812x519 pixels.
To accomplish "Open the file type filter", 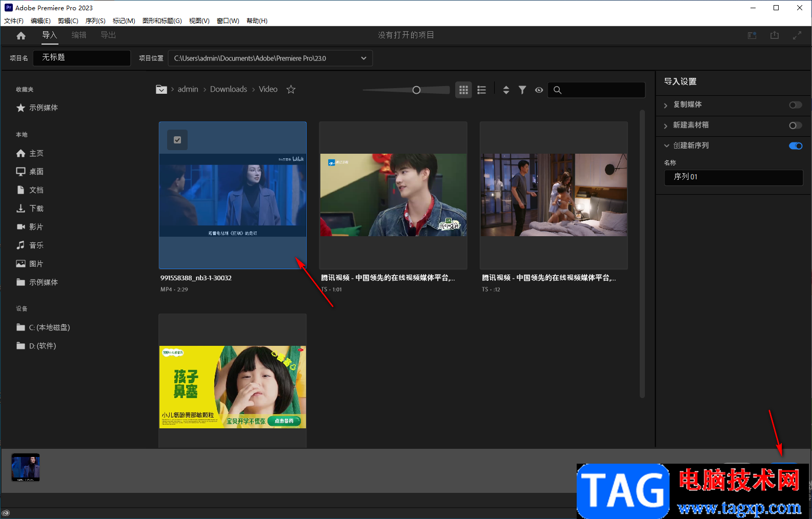I will click(x=522, y=90).
